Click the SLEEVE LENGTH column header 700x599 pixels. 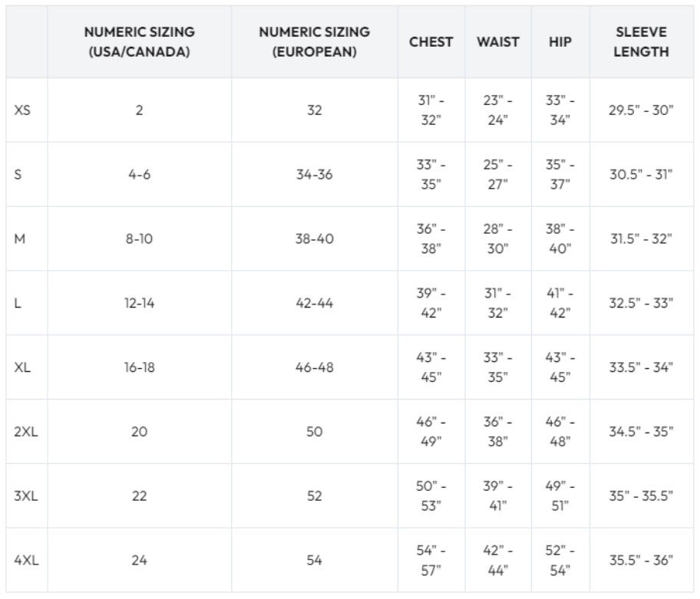(x=641, y=42)
